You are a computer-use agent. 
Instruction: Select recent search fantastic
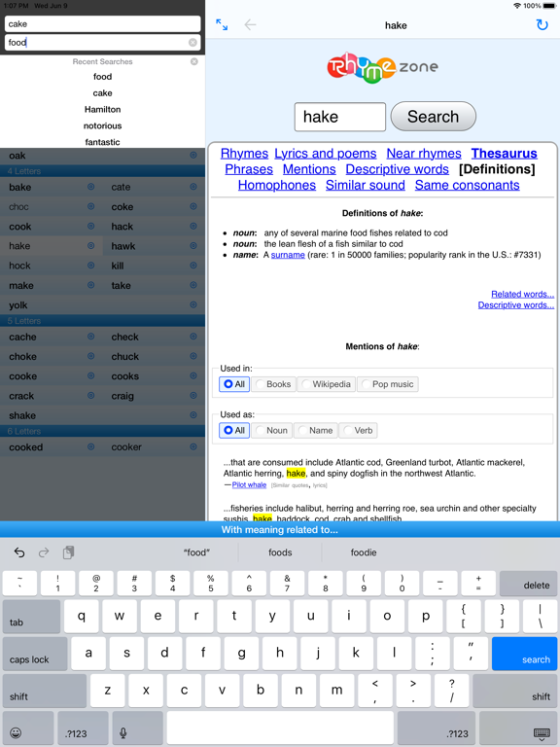102,142
